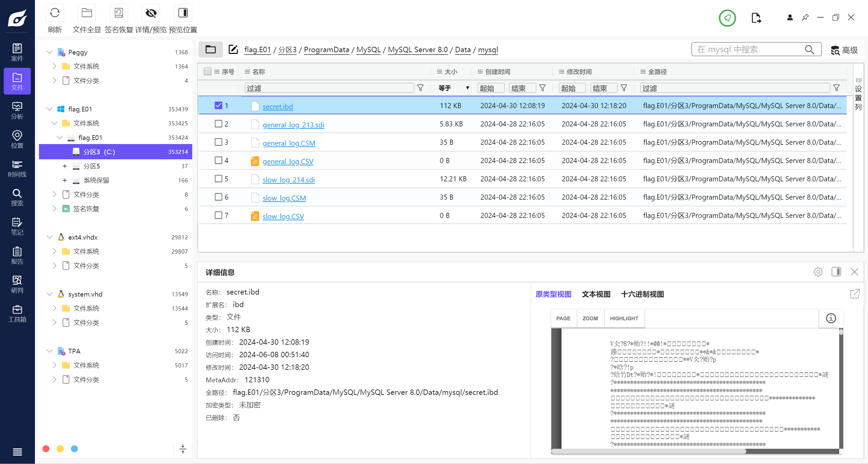Open the Toolbox (工具箱) sidebar section
Image resolution: width=868 pixels, height=464 pixels.
tap(17, 314)
